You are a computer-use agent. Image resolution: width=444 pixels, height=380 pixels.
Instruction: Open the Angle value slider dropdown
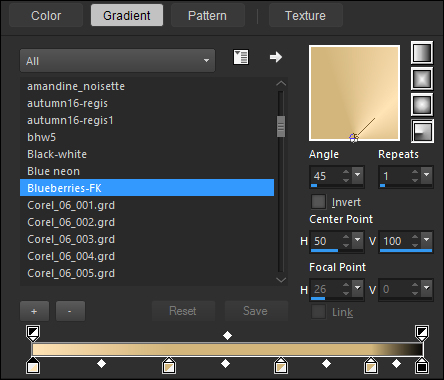(x=358, y=175)
